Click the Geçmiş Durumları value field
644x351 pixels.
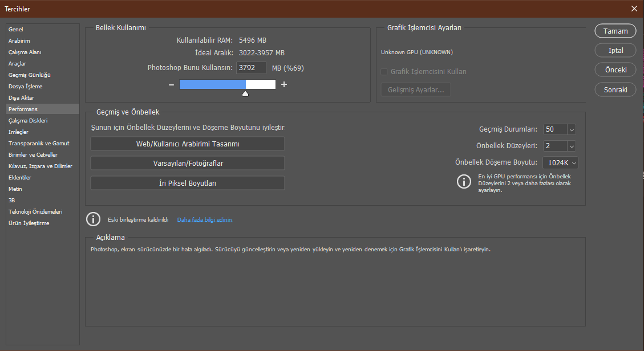click(x=555, y=129)
